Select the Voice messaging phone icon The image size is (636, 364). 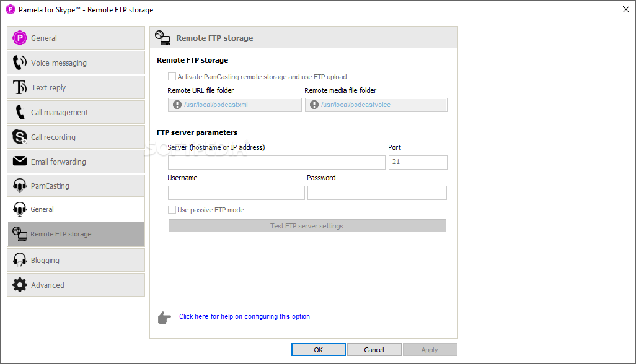pyautogui.click(x=19, y=63)
